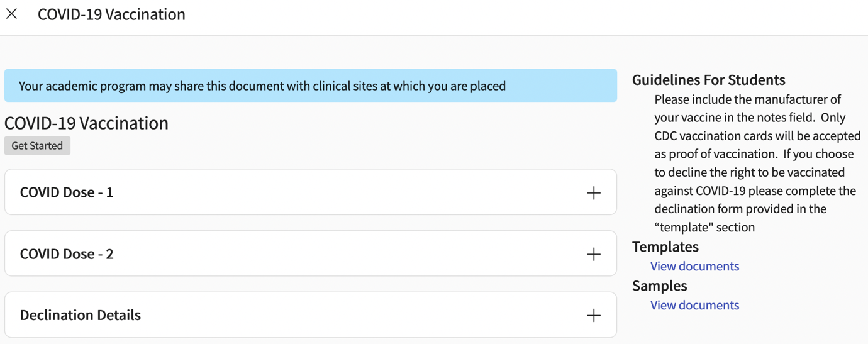Click the Get Started status badge
This screenshot has width=868, height=344.
pyautogui.click(x=37, y=146)
